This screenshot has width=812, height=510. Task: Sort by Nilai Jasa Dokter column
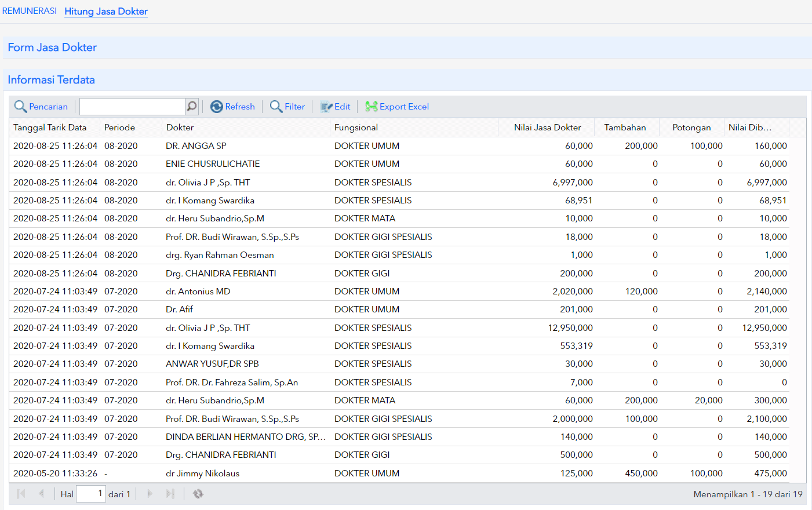point(547,128)
